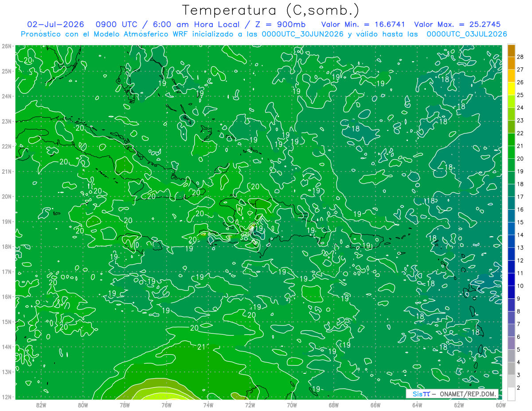Click the green swatch between legend values 20 and 21
Viewport: 532px width, 411px height.
tap(511, 152)
